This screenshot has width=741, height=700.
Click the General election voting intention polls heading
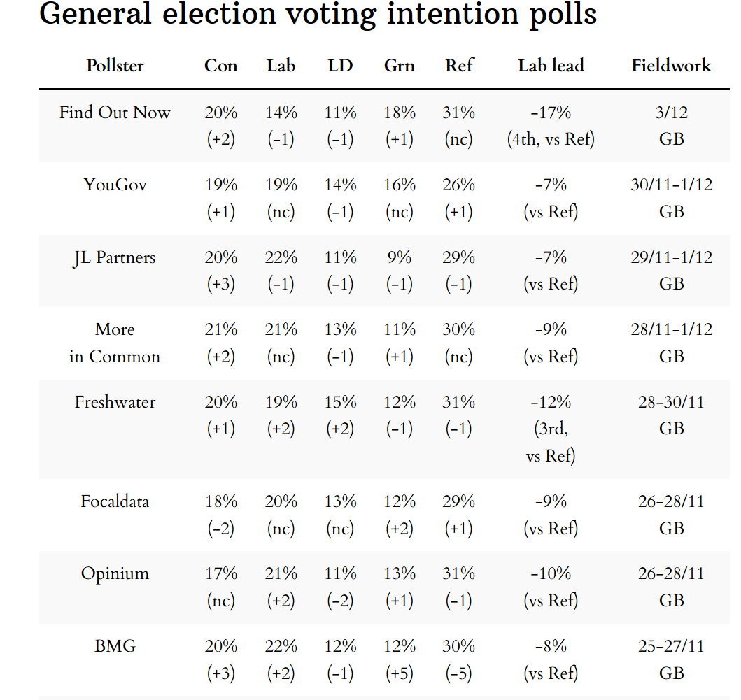(x=318, y=14)
